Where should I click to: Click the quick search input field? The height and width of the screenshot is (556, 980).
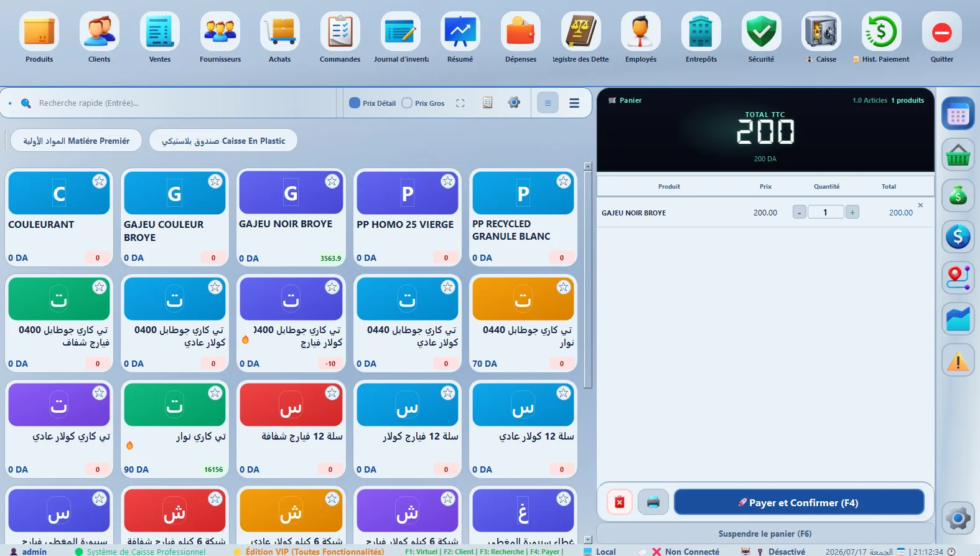(184, 103)
